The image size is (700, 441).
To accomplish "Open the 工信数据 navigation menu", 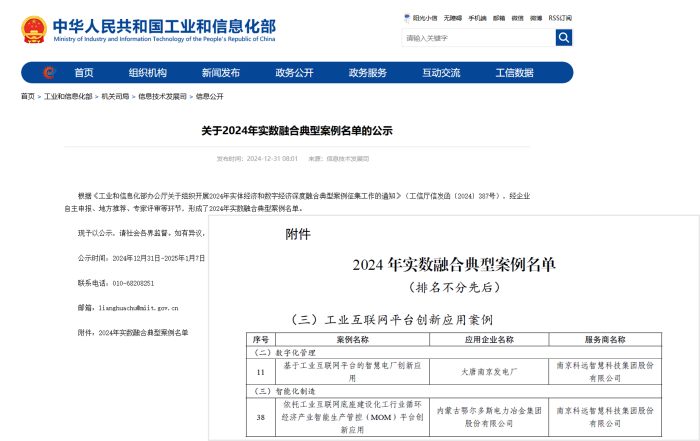I will [x=514, y=73].
